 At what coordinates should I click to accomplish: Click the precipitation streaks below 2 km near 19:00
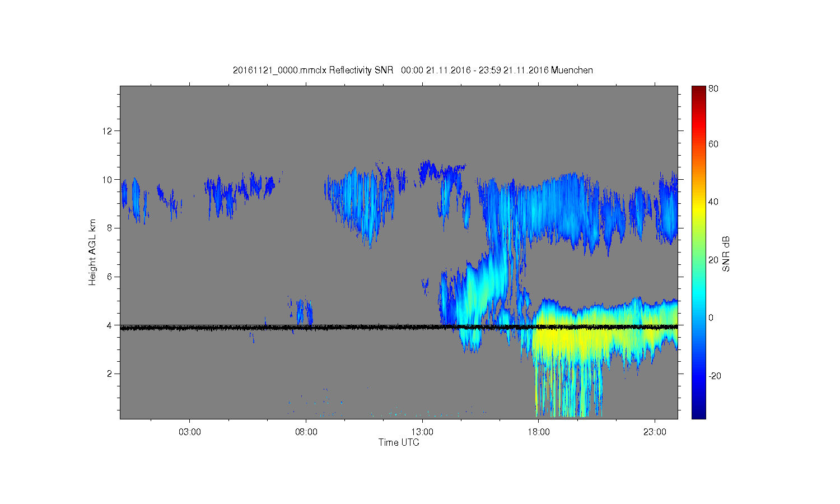click(568, 391)
